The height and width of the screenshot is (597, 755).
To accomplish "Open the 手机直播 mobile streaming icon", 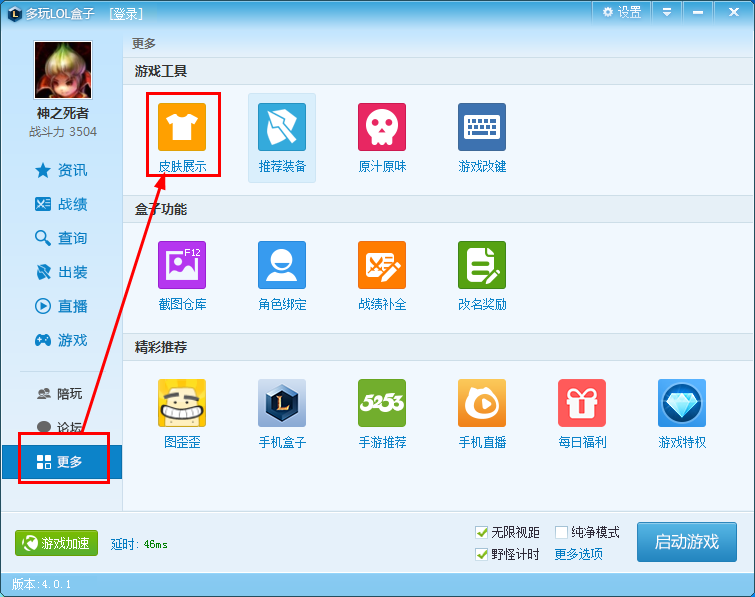I will tap(482, 403).
